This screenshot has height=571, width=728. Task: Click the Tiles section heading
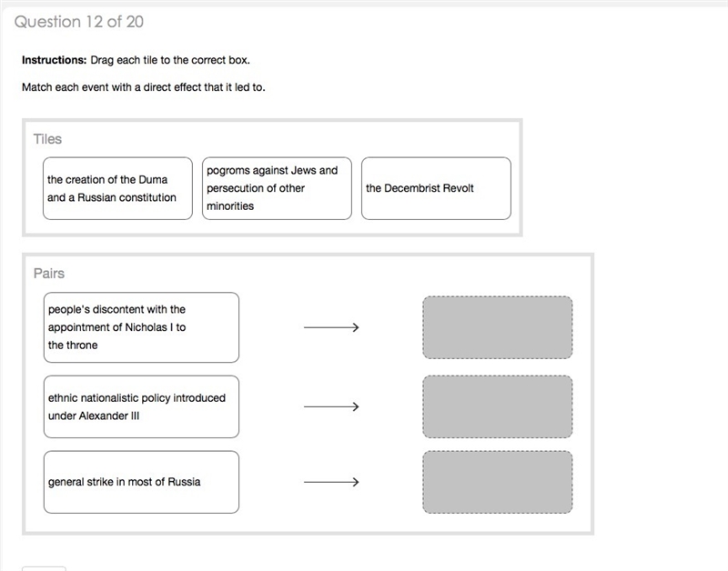click(47, 139)
